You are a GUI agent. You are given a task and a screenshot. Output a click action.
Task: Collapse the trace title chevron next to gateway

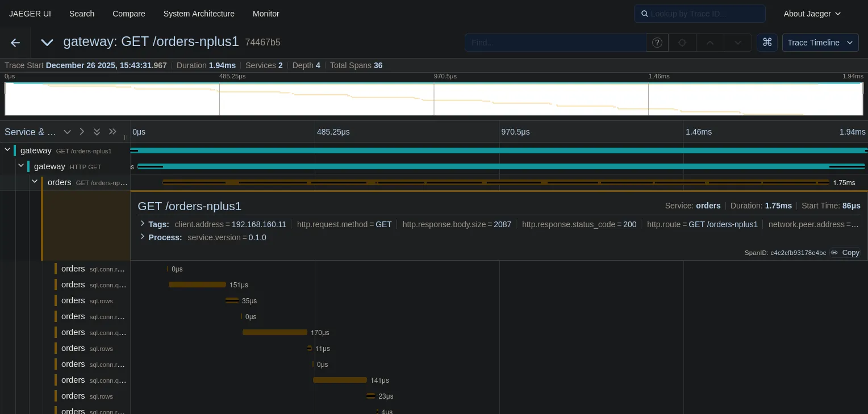coord(47,43)
